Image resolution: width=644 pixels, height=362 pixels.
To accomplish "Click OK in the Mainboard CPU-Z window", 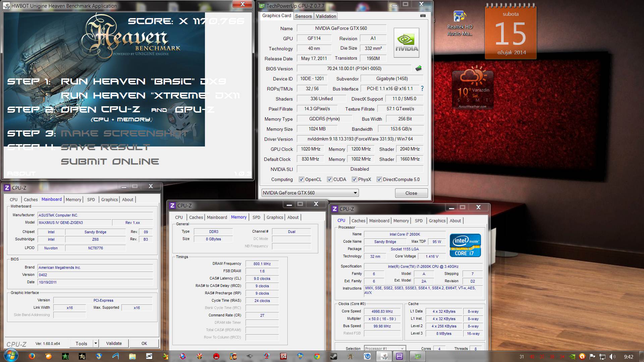I will (x=144, y=343).
